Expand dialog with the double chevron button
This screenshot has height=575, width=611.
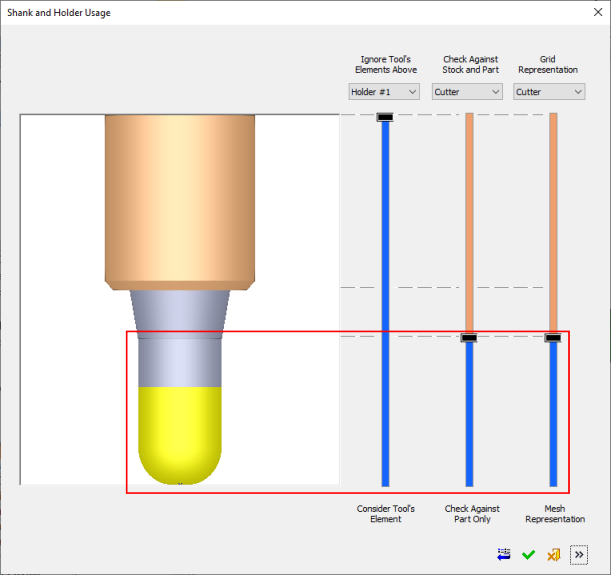pyautogui.click(x=579, y=555)
